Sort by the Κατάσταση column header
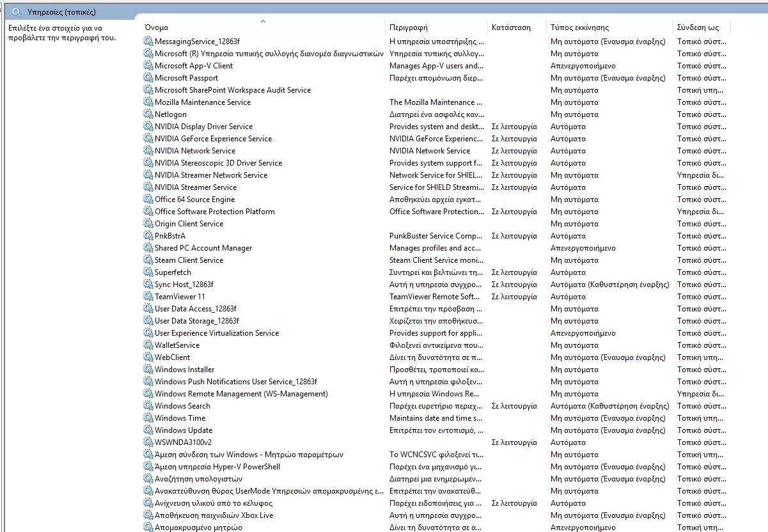 click(x=511, y=27)
